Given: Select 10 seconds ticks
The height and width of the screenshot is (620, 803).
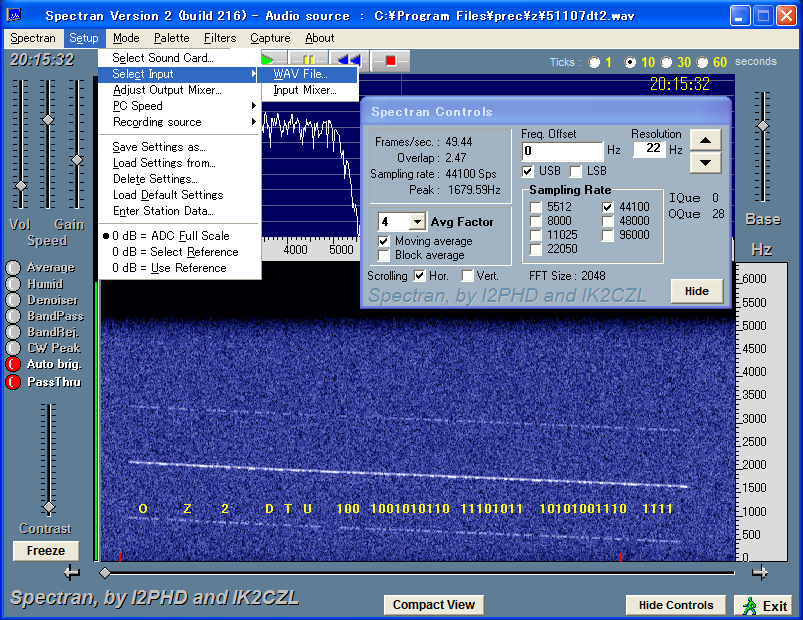Looking at the screenshot, I should coord(630,62).
